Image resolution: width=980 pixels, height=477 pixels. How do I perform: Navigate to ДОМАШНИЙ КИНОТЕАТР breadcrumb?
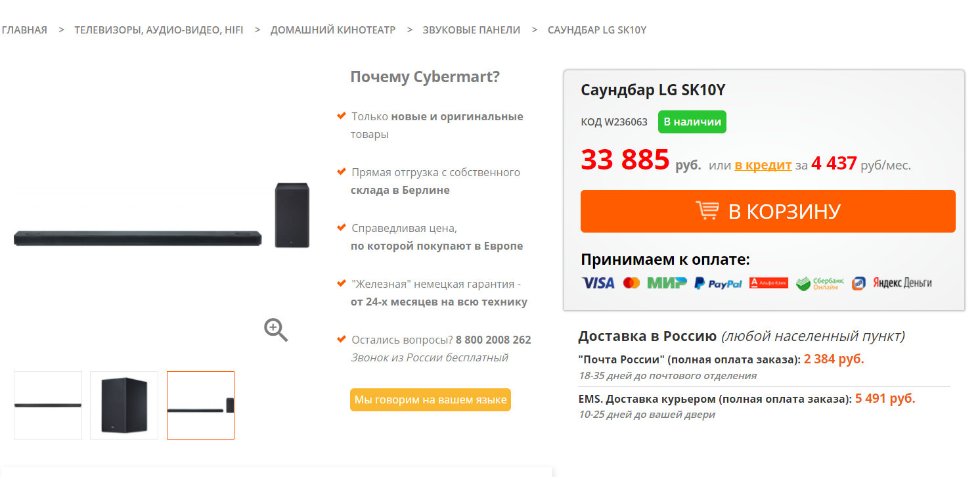click(x=332, y=30)
